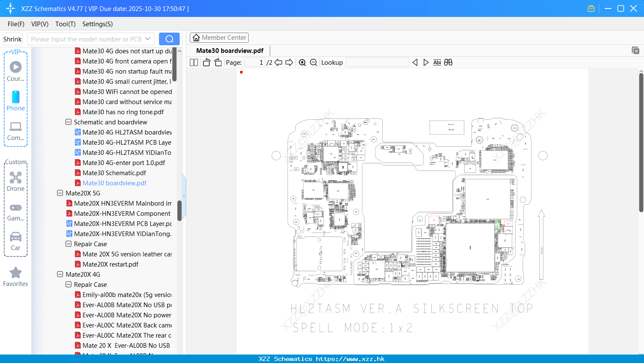The height and width of the screenshot is (363, 644).
Task: Click the PDF viewer vertical scrollbar
Action: coord(641,142)
